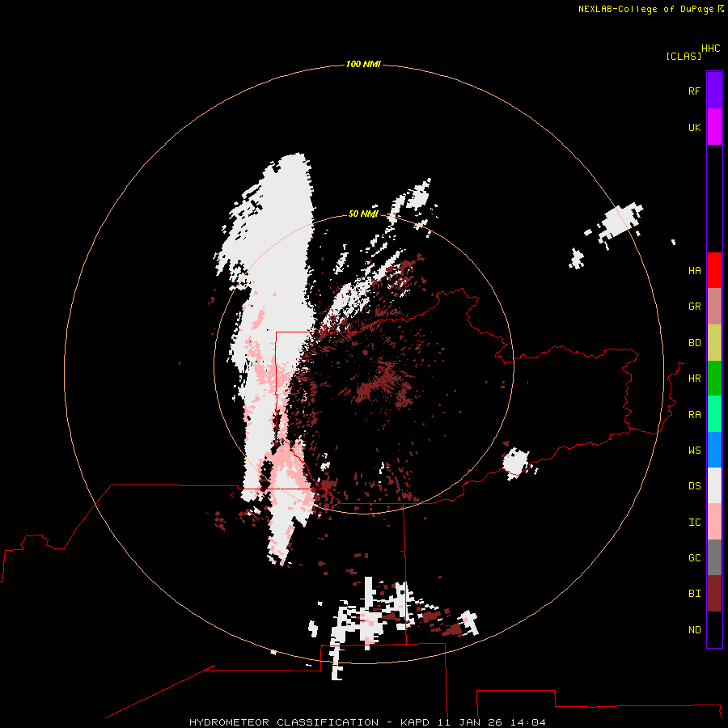
Task: Click the IC light pink legend swatch
Action: click(x=714, y=522)
